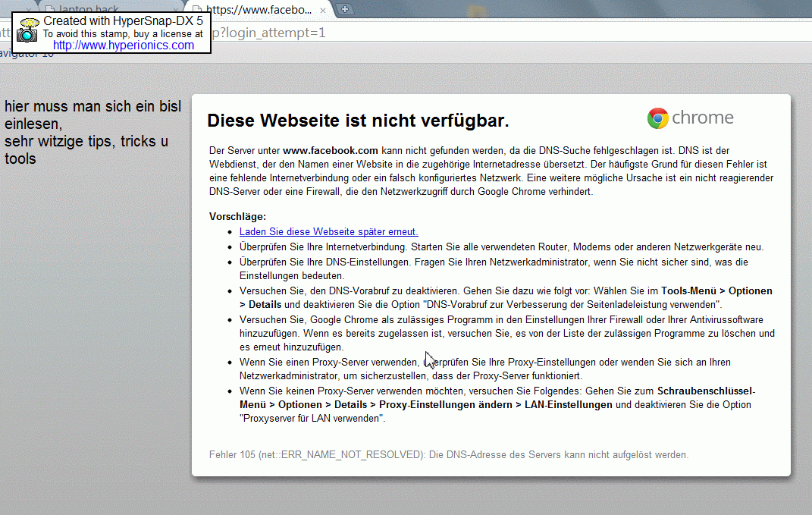Open a new tab with the plus button
Image resolution: width=812 pixels, height=515 pixels.
click(344, 9)
